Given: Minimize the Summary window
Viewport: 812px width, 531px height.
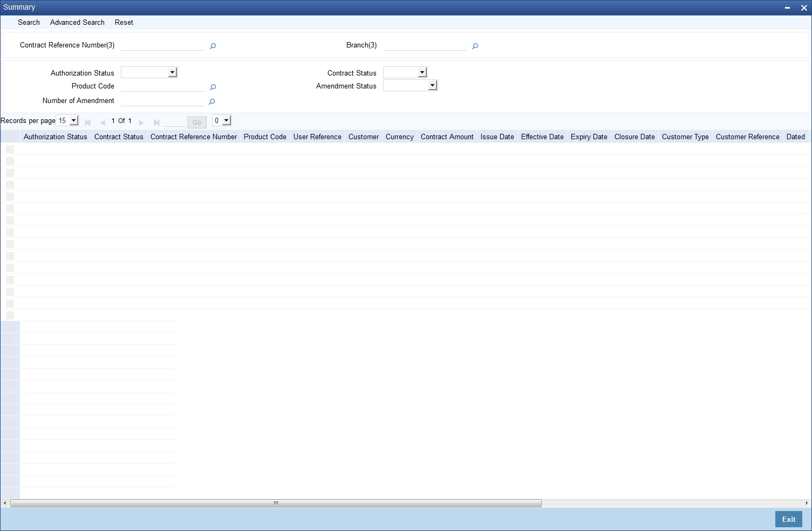Looking at the screenshot, I should coord(788,8).
